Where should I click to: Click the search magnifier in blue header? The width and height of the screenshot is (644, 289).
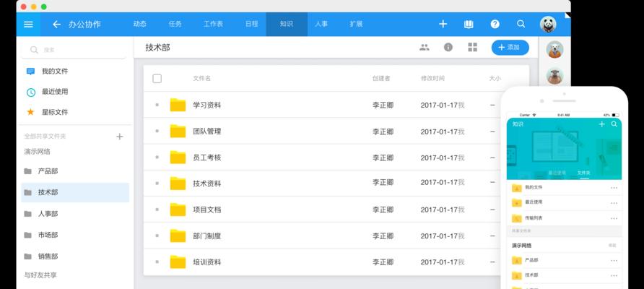pyautogui.click(x=521, y=25)
